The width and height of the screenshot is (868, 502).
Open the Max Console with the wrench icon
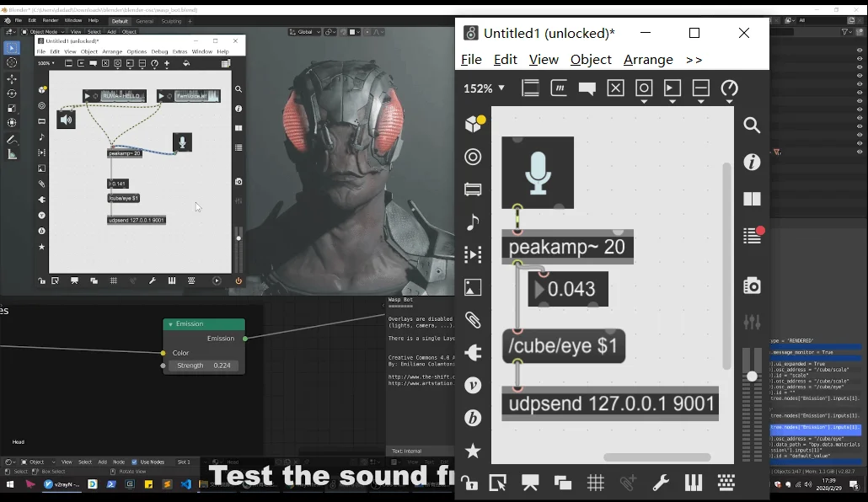[662, 483]
